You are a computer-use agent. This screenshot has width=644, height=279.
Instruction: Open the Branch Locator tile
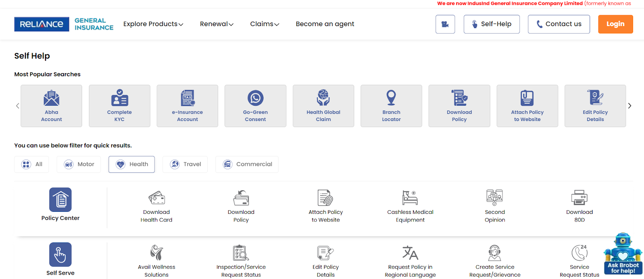pos(391,106)
